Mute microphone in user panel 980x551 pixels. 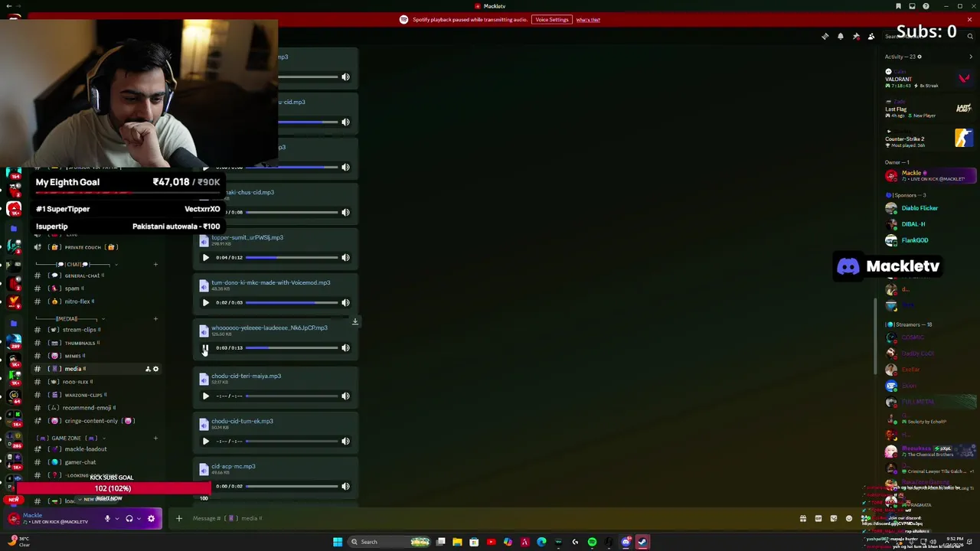tap(107, 519)
